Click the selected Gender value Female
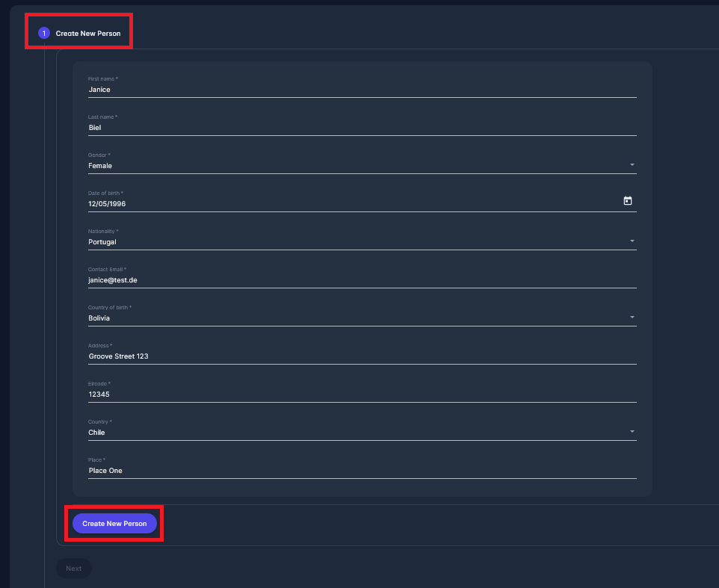The image size is (719, 588). pyautogui.click(x=100, y=166)
